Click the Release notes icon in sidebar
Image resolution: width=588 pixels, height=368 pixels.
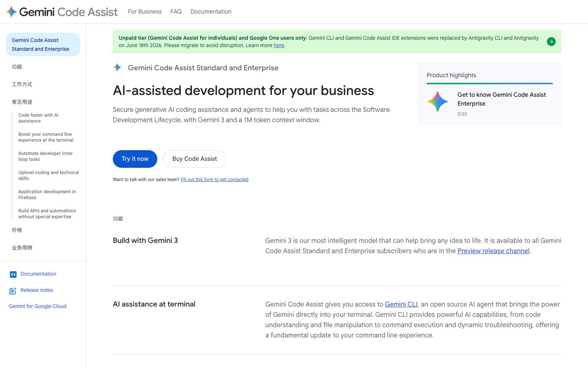13,291
